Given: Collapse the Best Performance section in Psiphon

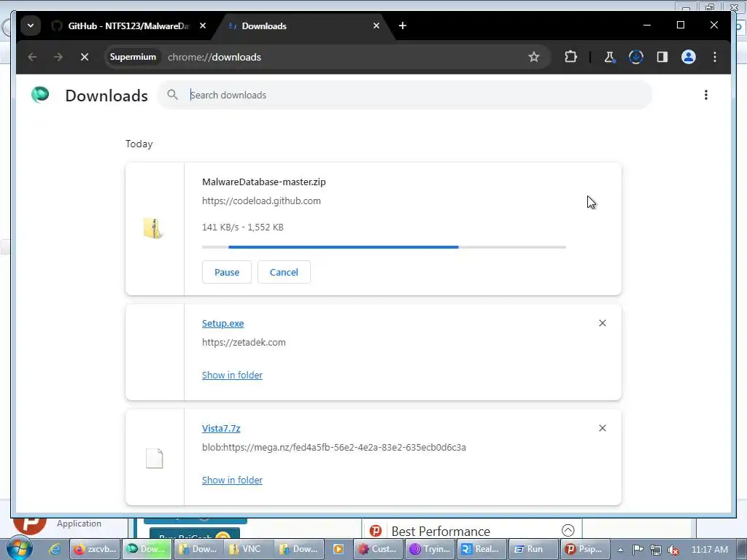Looking at the screenshot, I should coord(568,530).
